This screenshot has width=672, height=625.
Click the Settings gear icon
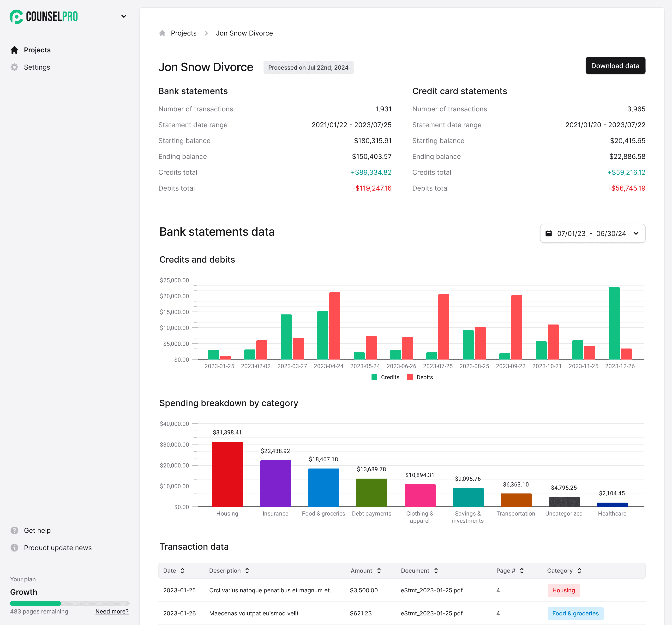pos(14,67)
